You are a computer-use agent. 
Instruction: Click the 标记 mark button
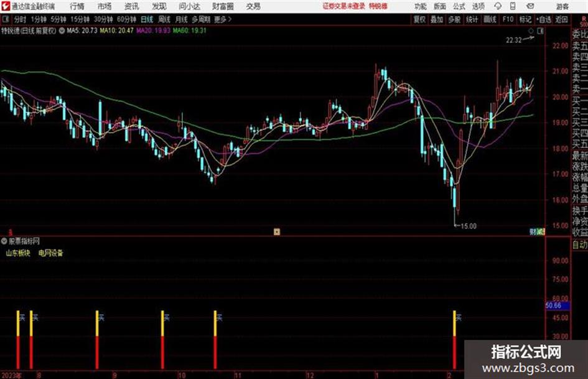click(x=525, y=19)
